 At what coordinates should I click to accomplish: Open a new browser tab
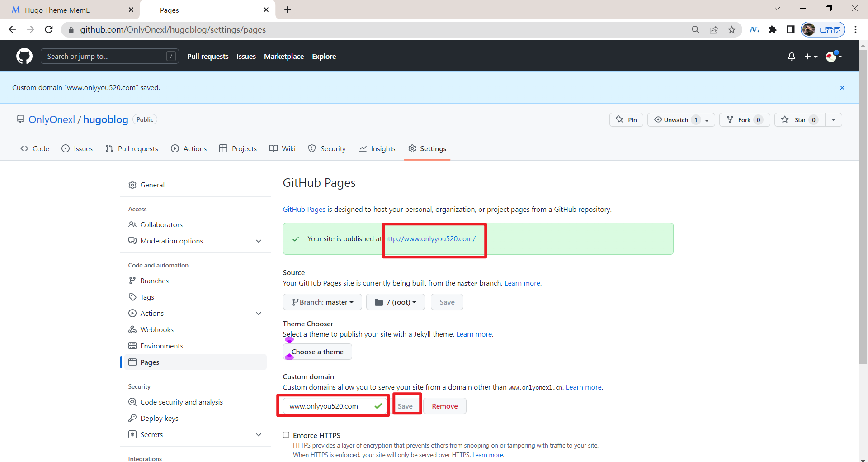pos(288,10)
